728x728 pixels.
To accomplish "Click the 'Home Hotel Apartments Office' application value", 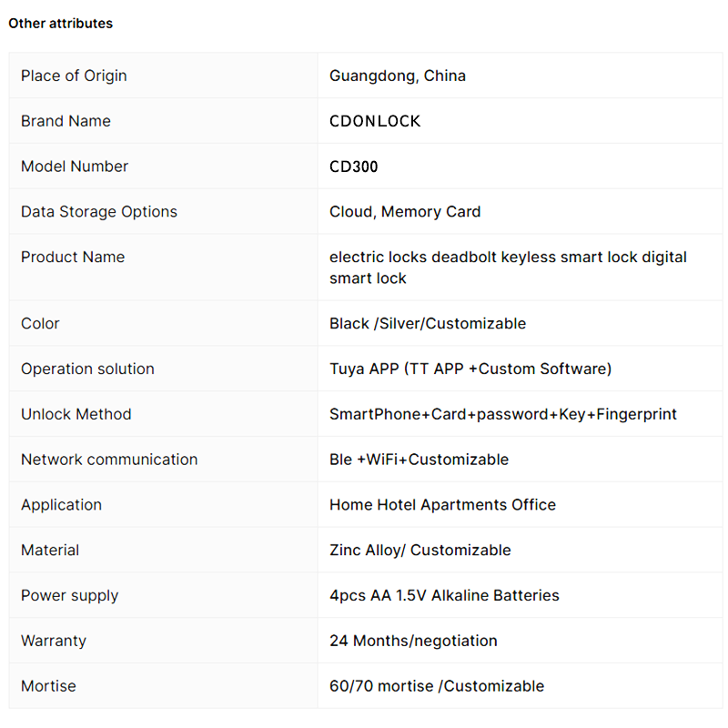I will (x=442, y=505).
